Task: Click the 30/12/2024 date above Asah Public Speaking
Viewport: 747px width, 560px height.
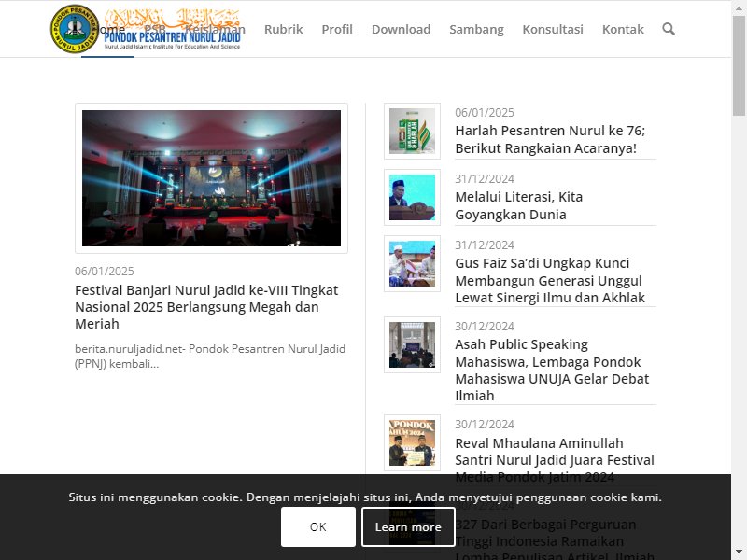Action: pyautogui.click(x=485, y=326)
